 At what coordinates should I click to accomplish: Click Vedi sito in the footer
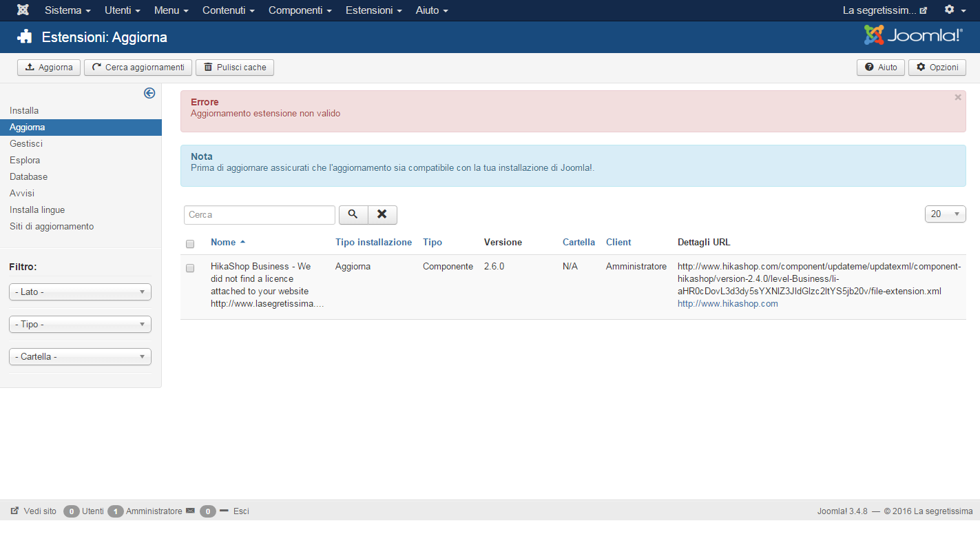[x=34, y=511]
